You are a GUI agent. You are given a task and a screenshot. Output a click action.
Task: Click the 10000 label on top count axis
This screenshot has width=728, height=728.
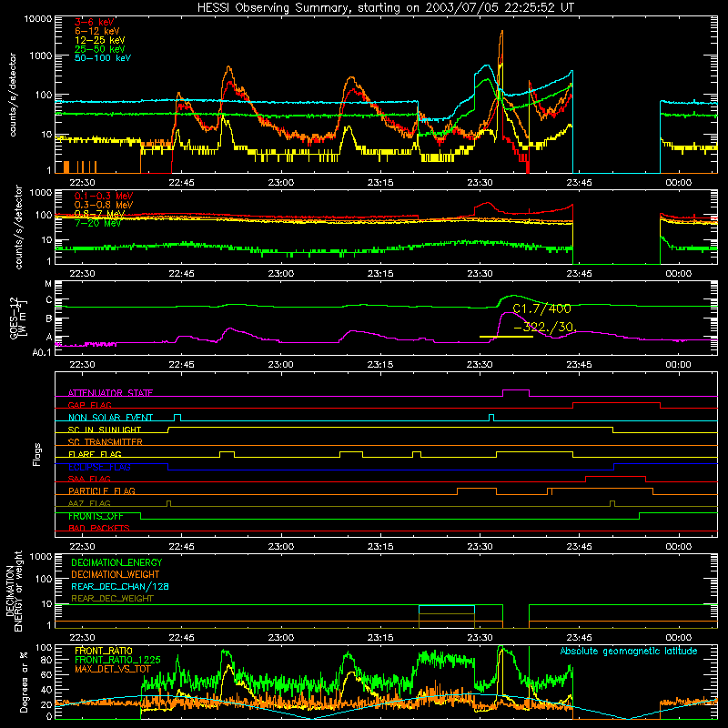[38, 19]
